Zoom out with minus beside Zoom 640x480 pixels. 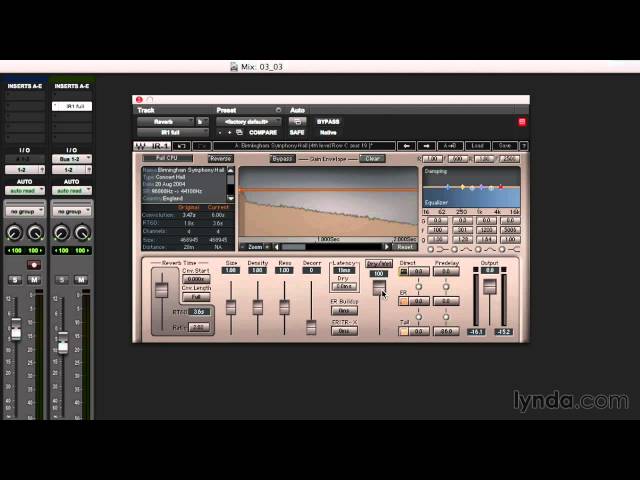pyautogui.click(x=243, y=247)
